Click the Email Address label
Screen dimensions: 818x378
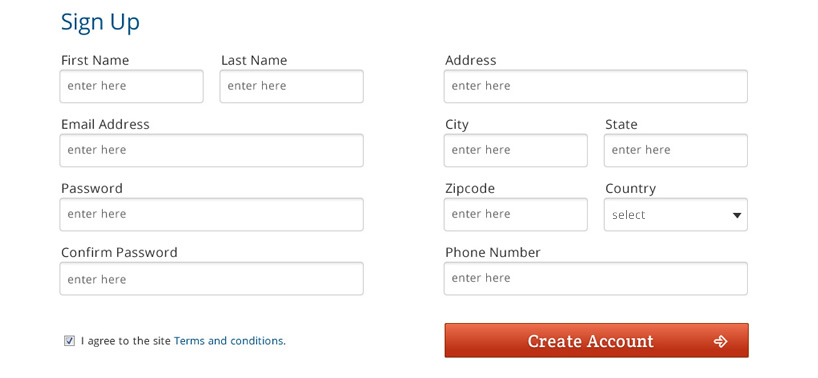click(x=105, y=124)
